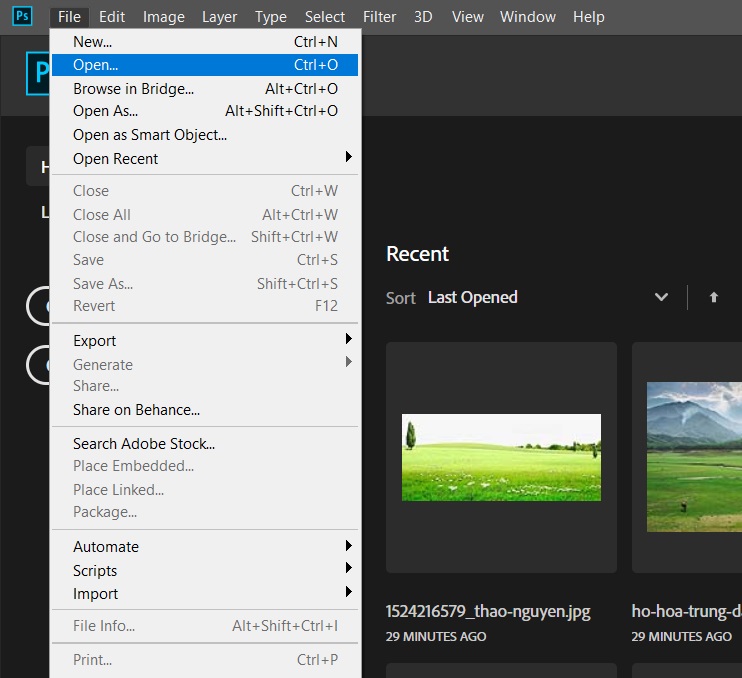This screenshot has height=678, width=742.
Task: Expand the Automate submenu
Action: click(205, 546)
